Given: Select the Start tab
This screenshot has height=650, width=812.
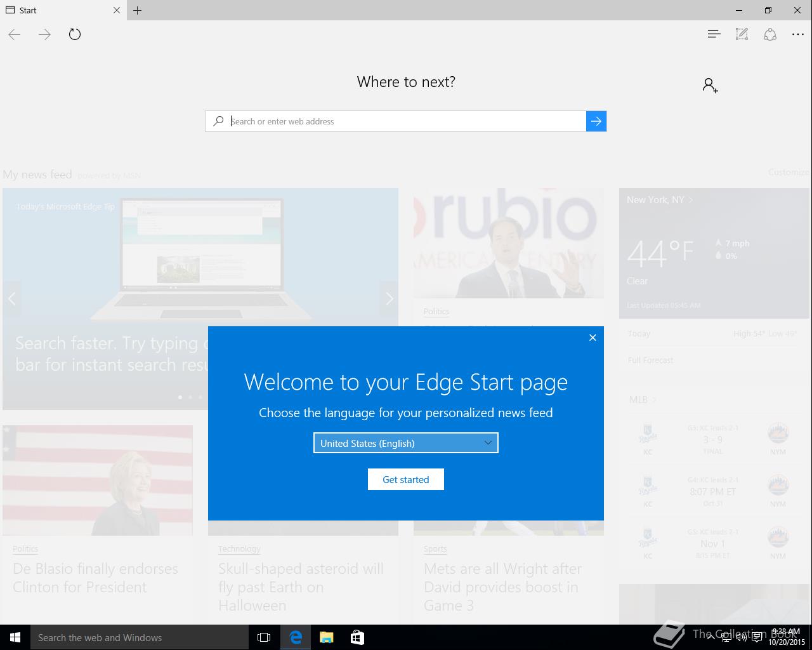Looking at the screenshot, I should click(x=62, y=10).
